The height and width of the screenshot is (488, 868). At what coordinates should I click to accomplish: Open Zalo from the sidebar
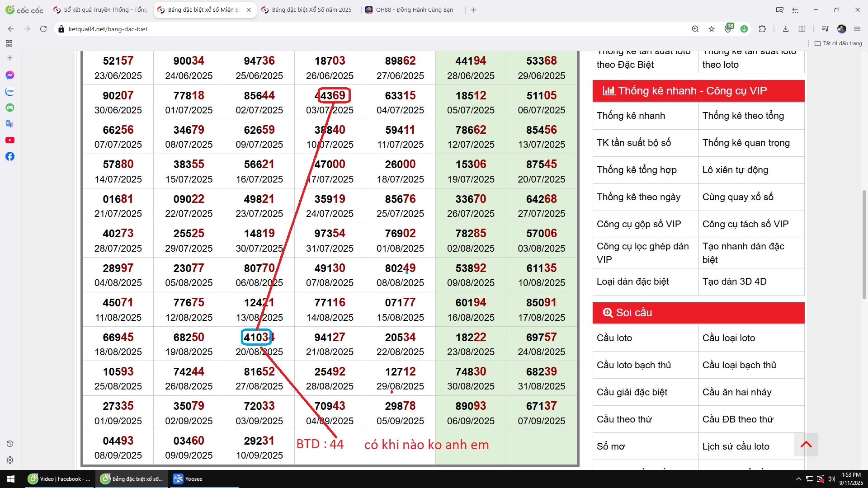(x=10, y=91)
